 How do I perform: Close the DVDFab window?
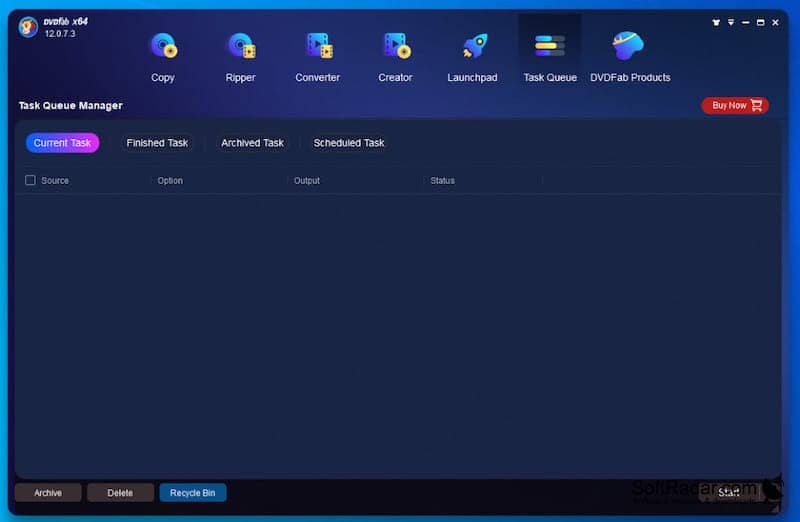click(x=776, y=22)
